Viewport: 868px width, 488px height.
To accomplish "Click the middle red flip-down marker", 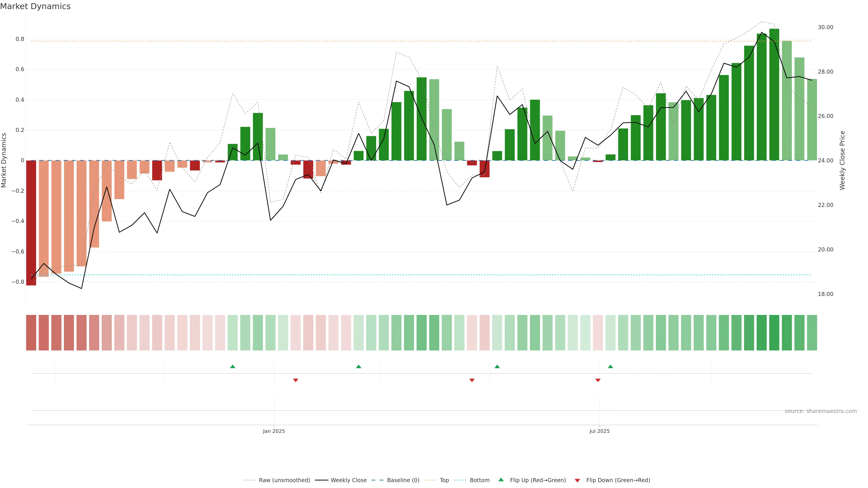I will 472,380.
